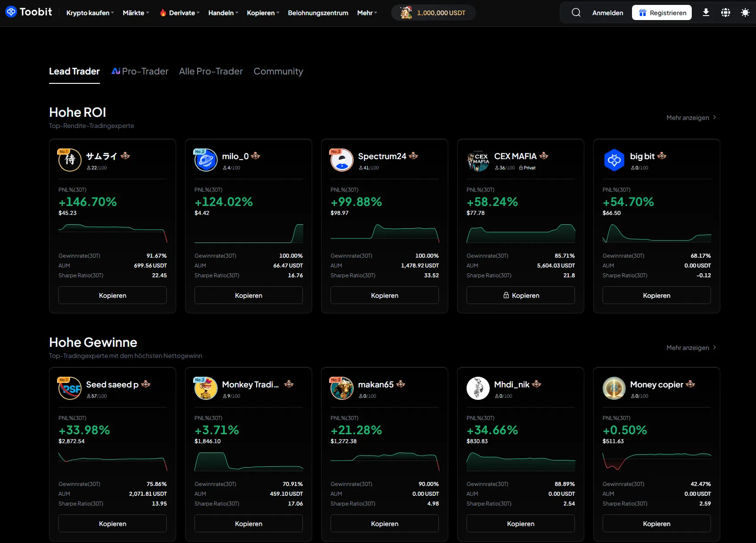
Task: Copy trader サムライ with Kopieren
Action: [x=112, y=295]
